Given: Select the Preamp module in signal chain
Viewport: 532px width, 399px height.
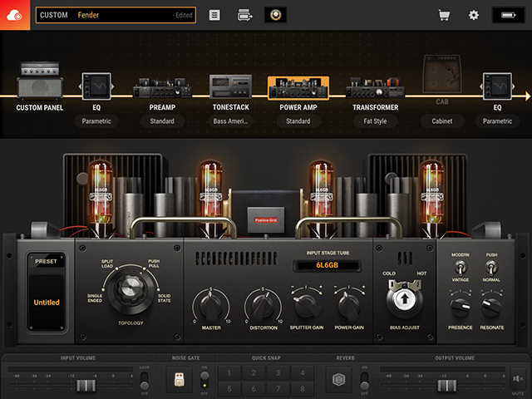Looking at the screenshot, I should coord(162,87).
